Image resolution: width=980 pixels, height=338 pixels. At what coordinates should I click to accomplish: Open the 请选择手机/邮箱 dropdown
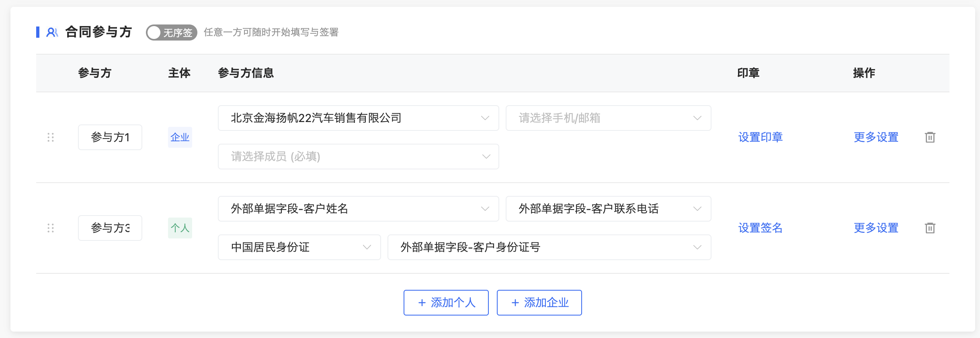[x=608, y=118]
